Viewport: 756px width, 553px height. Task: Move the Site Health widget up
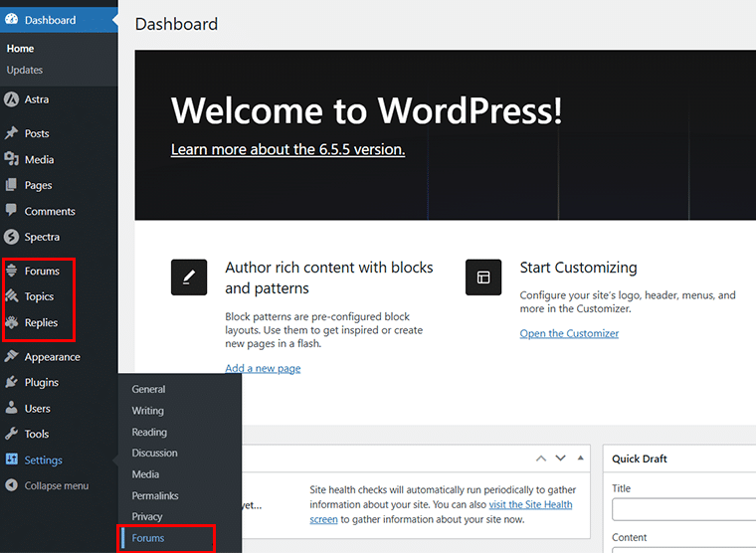point(541,459)
